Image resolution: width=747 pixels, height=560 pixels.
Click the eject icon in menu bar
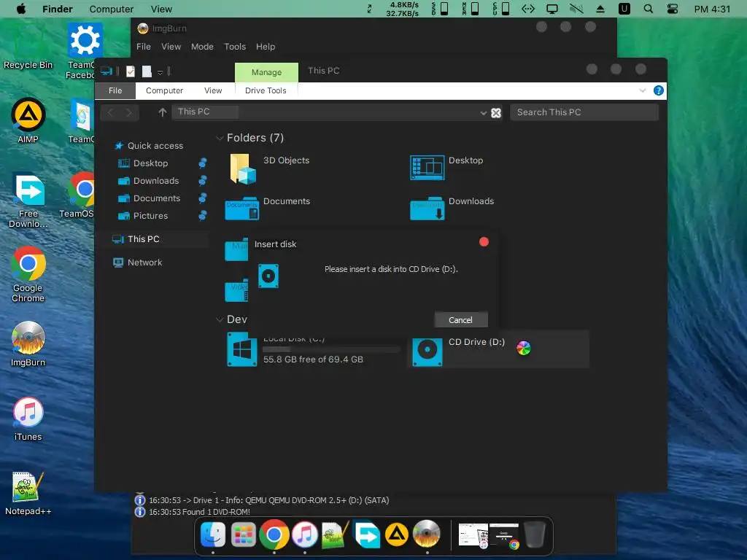click(600, 9)
